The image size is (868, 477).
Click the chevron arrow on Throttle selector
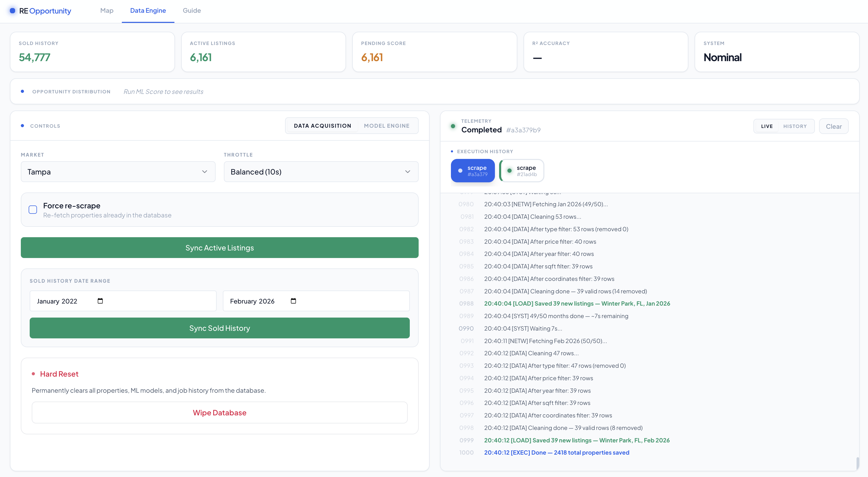[x=407, y=172]
